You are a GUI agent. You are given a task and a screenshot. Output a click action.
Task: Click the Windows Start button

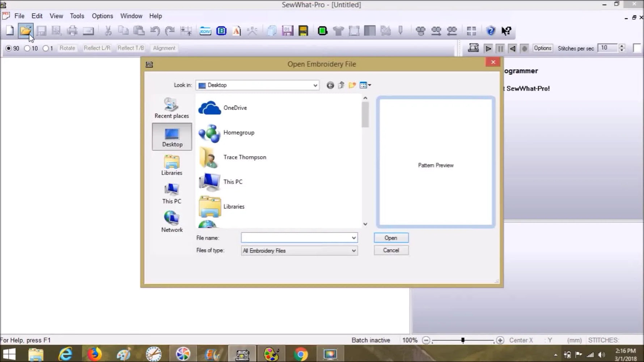(x=9, y=354)
